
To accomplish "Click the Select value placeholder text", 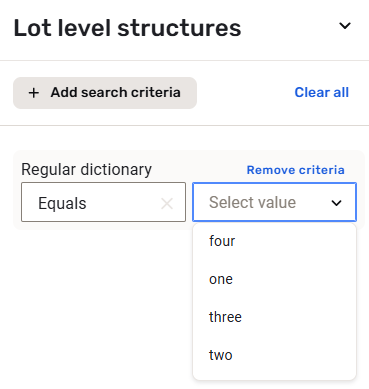I will [x=252, y=202].
